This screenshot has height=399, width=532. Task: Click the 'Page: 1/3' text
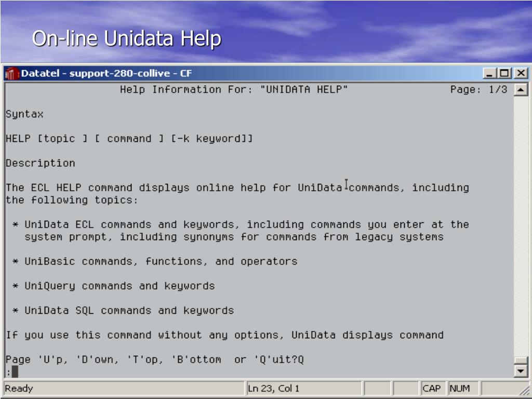[478, 89]
